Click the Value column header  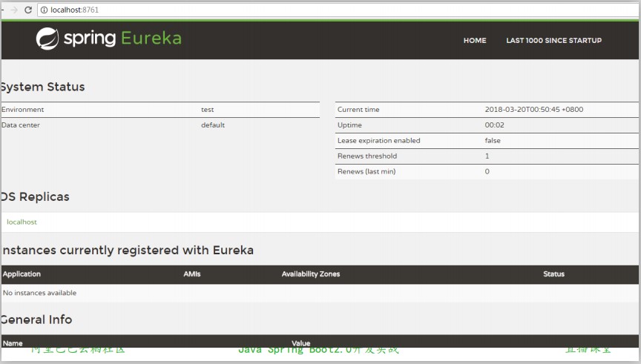click(301, 343)
